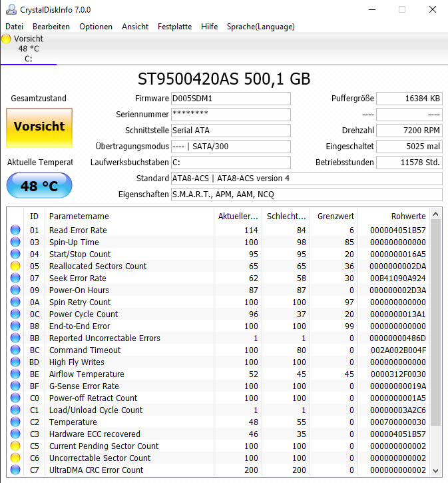Click the blue status icon for Power Cycle Count
The width and height of the screenshot is (448, 483).
15,314
